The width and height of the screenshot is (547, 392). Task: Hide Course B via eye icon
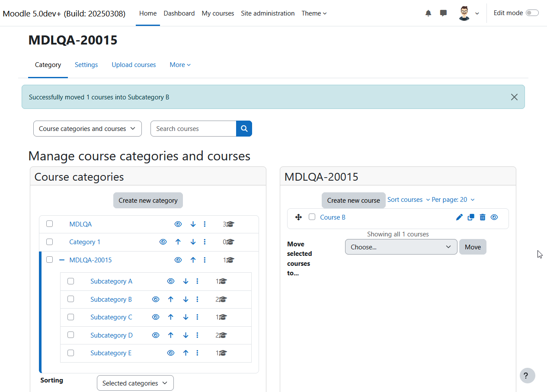click(x=494, y=217)
